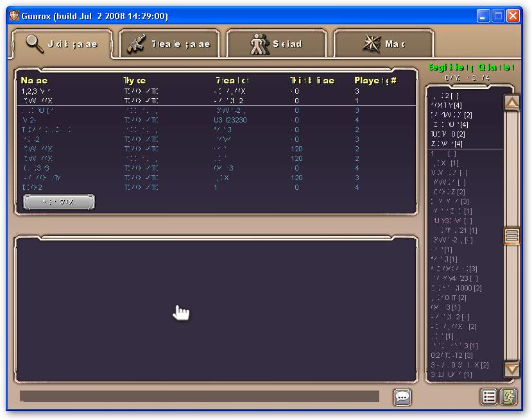Click the player list scrollbar handle
This screenshot has width=532, height=420.
(511, 236)
